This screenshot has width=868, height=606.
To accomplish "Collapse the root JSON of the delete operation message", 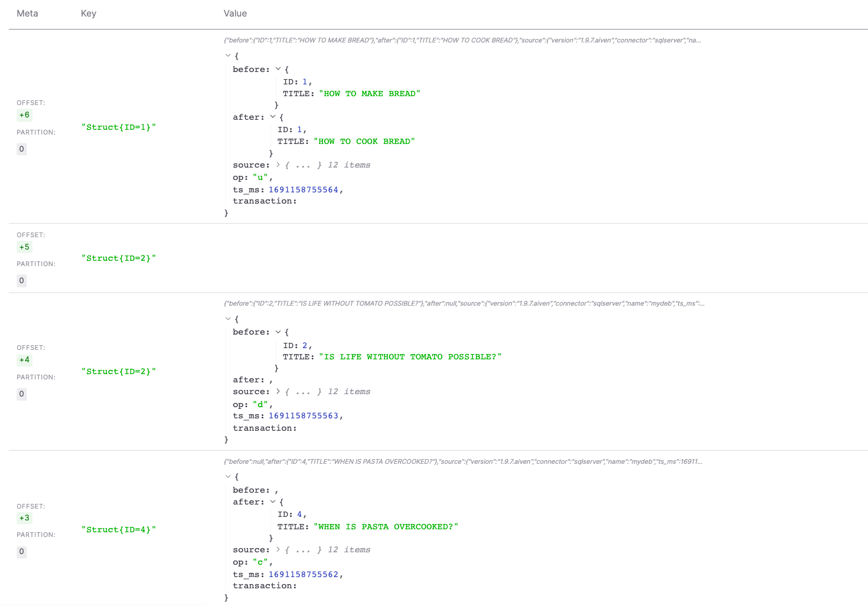I will tap(228, 319).
